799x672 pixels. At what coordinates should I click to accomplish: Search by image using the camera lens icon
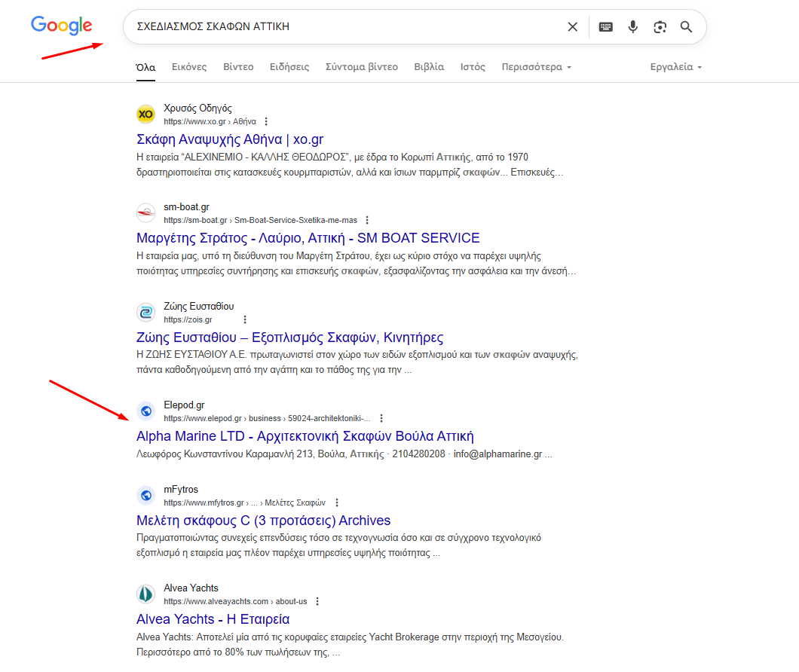660,26
